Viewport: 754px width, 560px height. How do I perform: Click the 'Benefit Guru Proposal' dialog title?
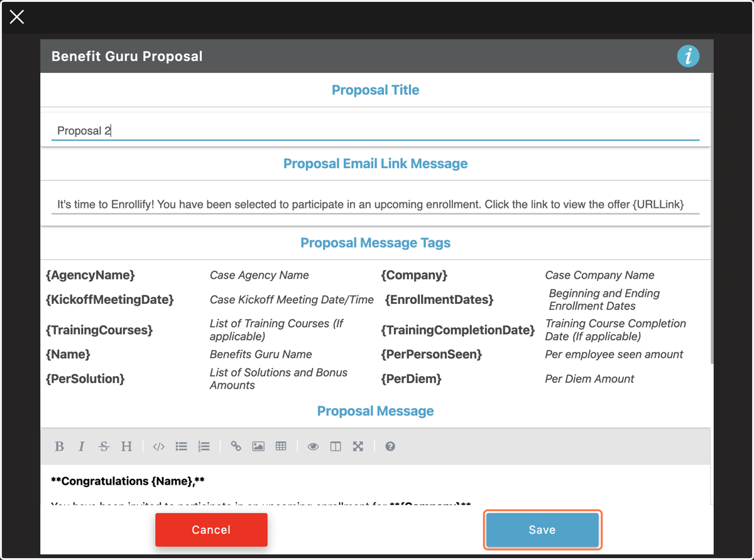pyautogui.click(x=127, y=56)
